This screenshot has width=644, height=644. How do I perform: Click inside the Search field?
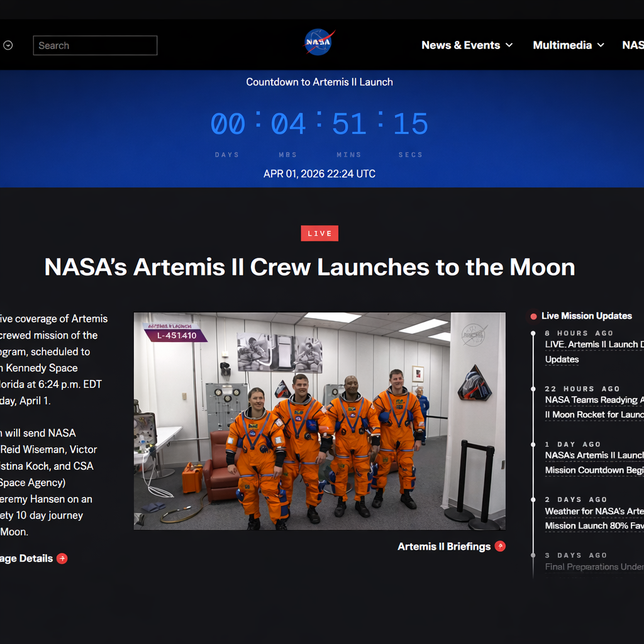click(95, 45)
